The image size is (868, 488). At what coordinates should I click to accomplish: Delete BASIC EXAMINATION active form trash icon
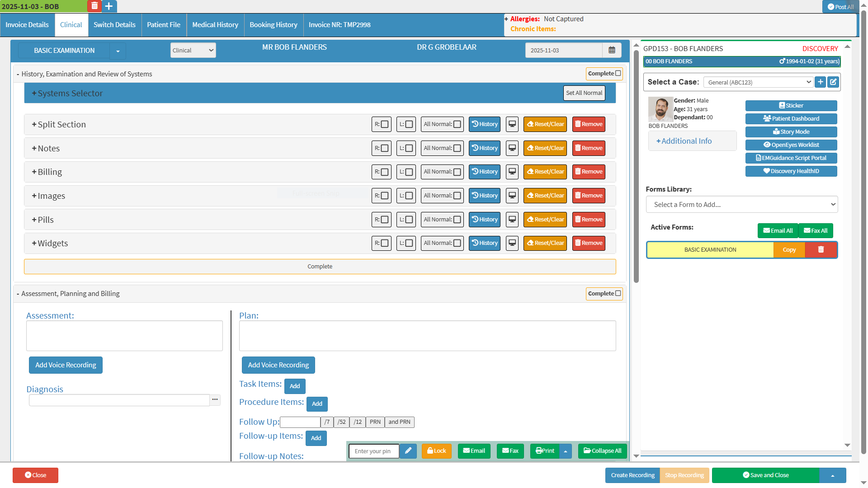[821, 250]
